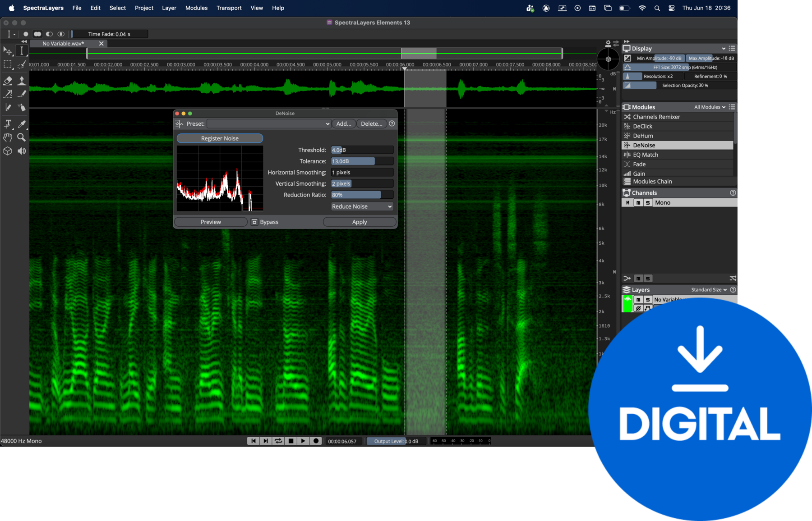Image resolution: width=812 pixels, height=521 pixels.
Task: Click Delete preset button
Action: 372,123
